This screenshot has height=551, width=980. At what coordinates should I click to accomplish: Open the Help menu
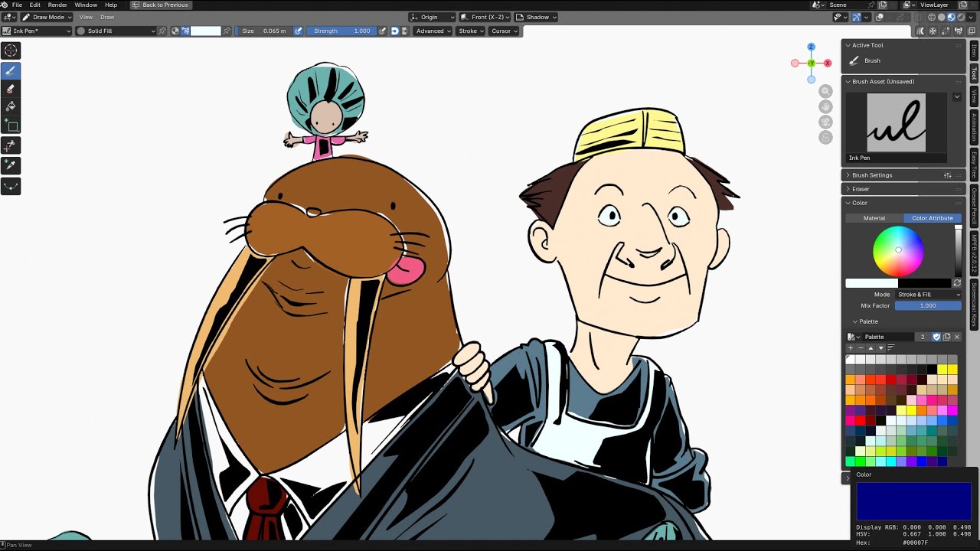pos(111,5)
